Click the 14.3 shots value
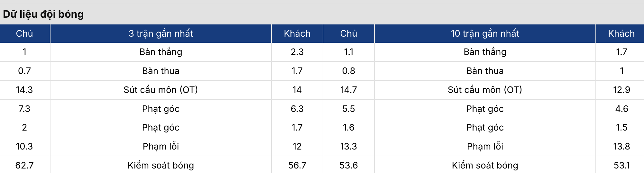The height and width of the screenshot is (173, 644). click(x=24, y=90)
